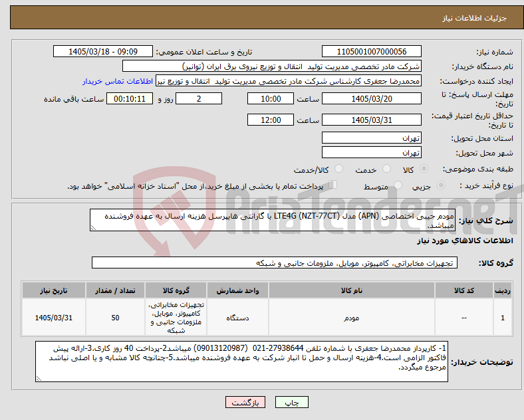The height and width of the screenshot is (420, 524).
Task: Click the deadline time field 10:00
Action: [x=271, y=99]
